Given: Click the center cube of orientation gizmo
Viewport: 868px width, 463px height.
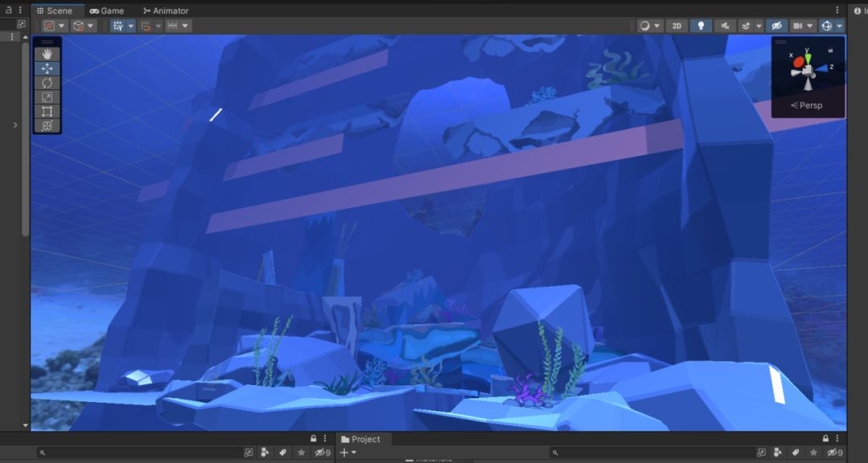Looking at the screenshot, I should [x=809, y=70].
